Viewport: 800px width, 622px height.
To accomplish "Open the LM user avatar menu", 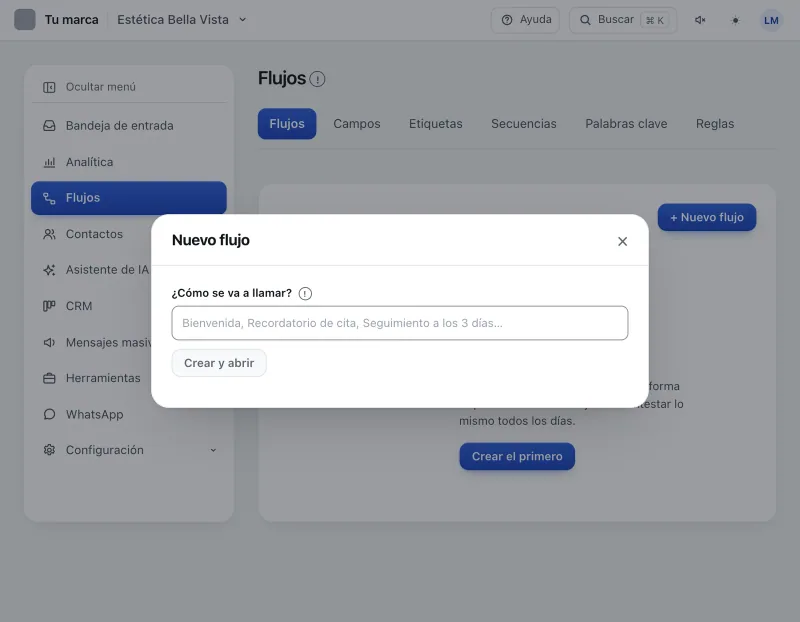I will coord(771,20).
